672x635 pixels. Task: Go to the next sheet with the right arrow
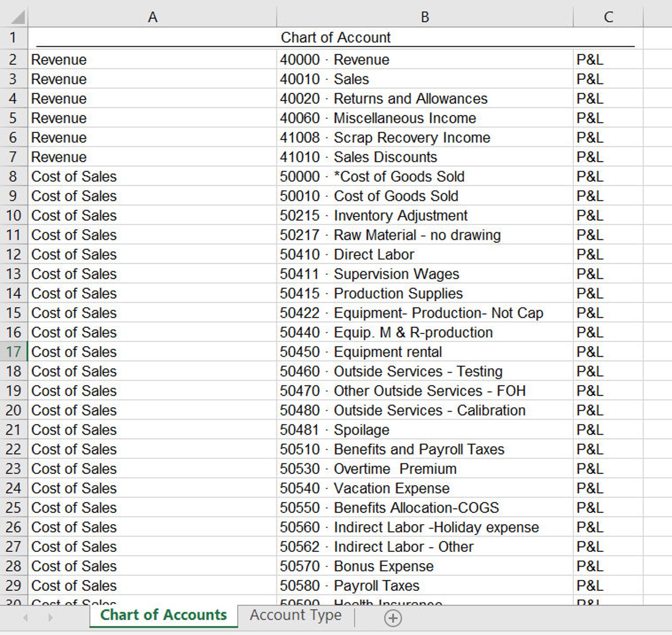[50, 618]
